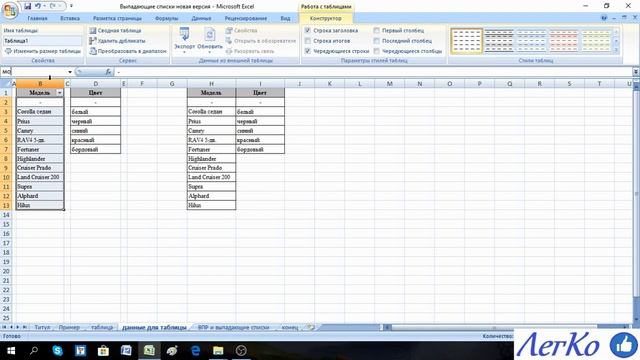The width and height of the screenshot is (640, 360).
Task: Click the fx insert function icon
Action: [108, 72]
